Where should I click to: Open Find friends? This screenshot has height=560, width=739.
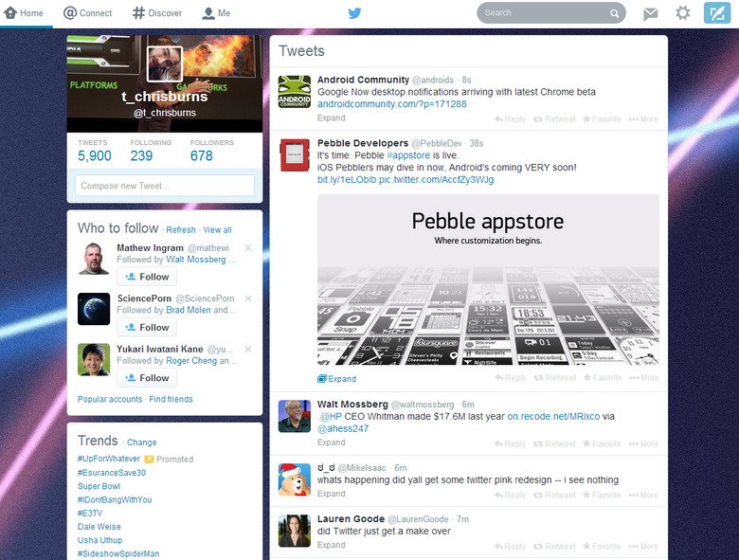171,399
